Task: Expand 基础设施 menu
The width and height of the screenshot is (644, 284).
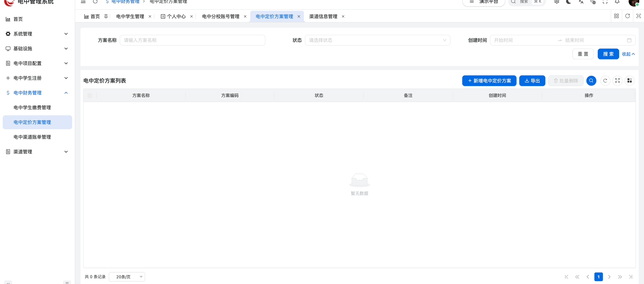Action: pos(37,49)
